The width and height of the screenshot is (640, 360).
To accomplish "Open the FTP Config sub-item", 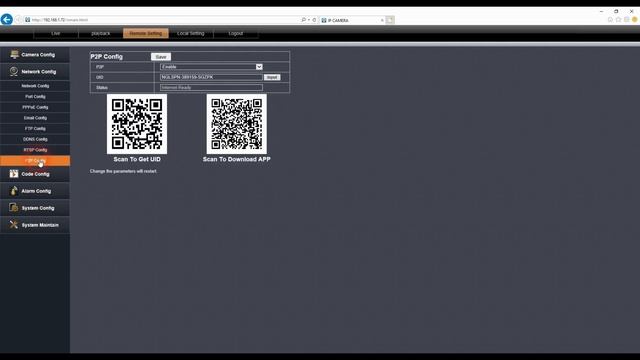I will [35, 129].
